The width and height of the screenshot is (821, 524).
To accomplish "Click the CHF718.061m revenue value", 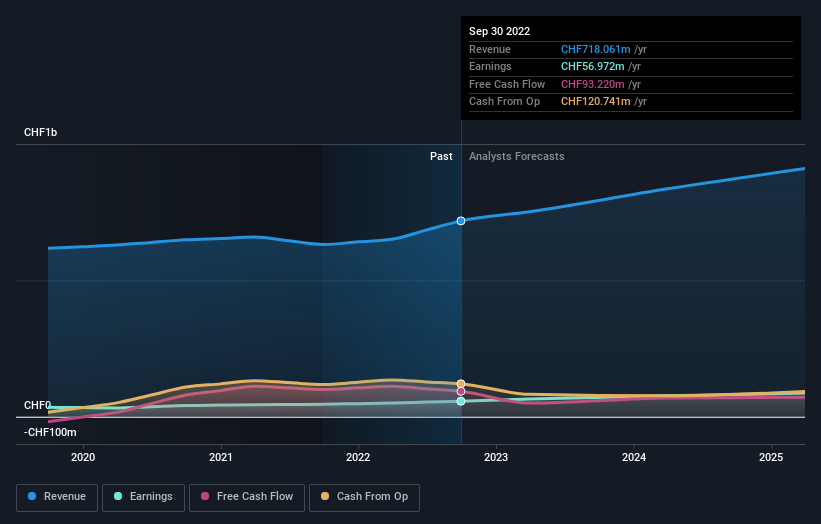I will (596, 49).
